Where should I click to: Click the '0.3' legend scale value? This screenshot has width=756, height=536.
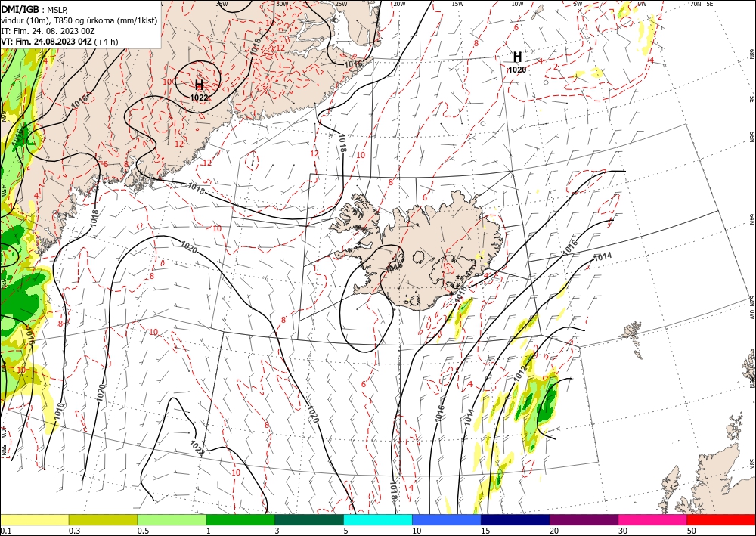(74, 531)
